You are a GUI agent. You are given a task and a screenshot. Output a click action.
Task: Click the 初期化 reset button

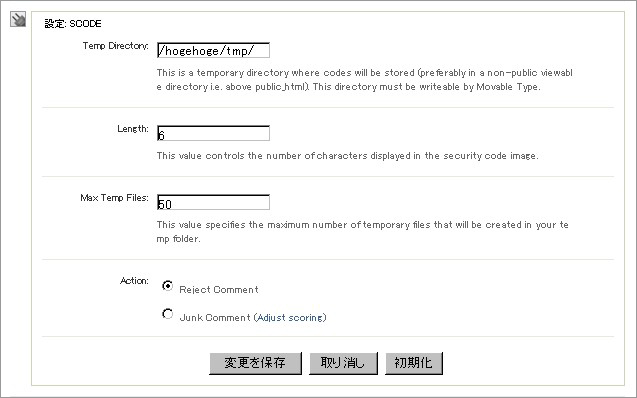tap(414, 363)
